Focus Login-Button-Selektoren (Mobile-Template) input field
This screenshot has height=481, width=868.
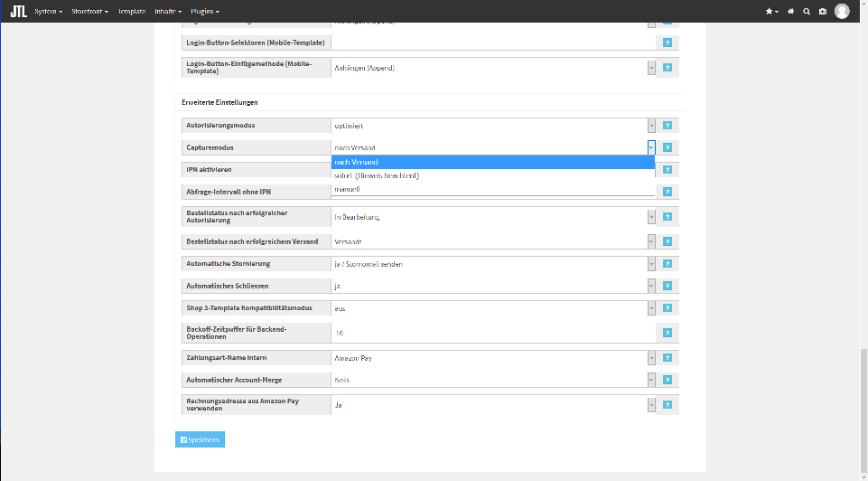coord(492,42)
